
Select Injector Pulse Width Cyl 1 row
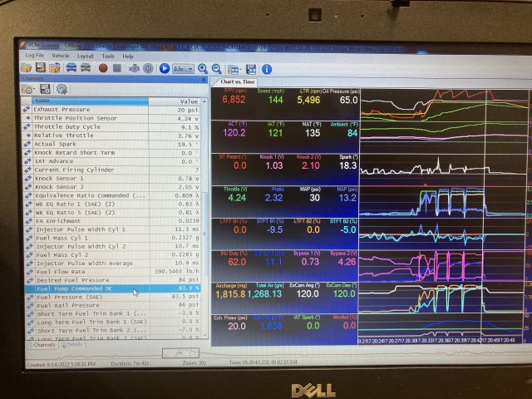[111, 229]
